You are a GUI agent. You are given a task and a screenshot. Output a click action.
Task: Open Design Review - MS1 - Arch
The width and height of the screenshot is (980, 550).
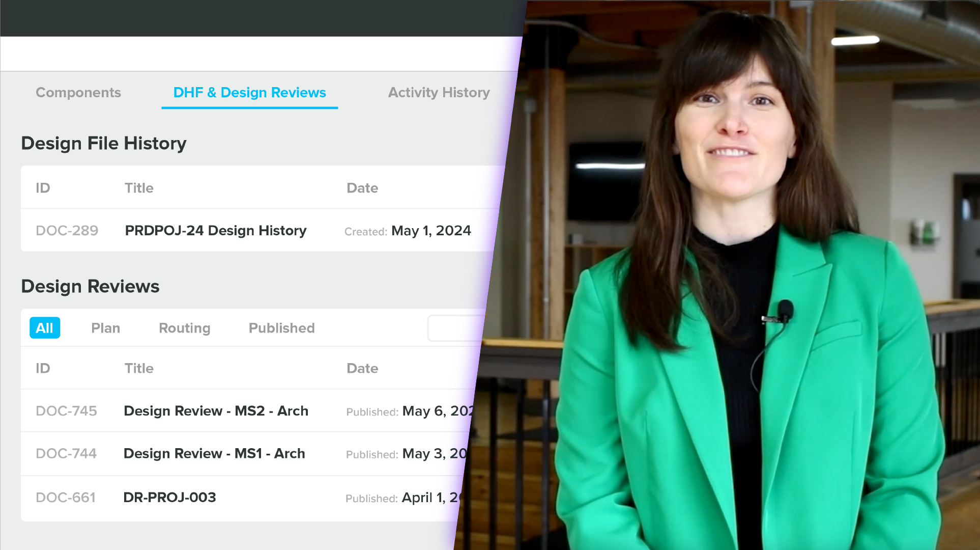pyautogui.click(x=214, y=454)
